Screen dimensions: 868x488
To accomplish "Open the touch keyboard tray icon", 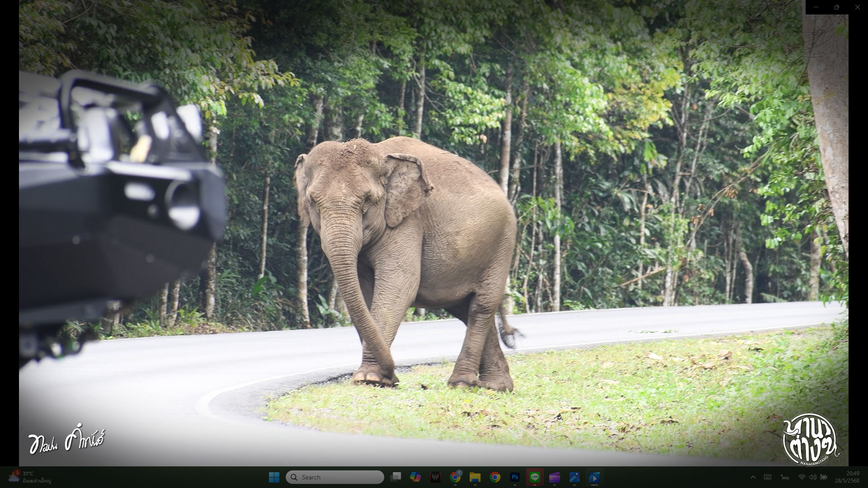I will pos(768,477).
